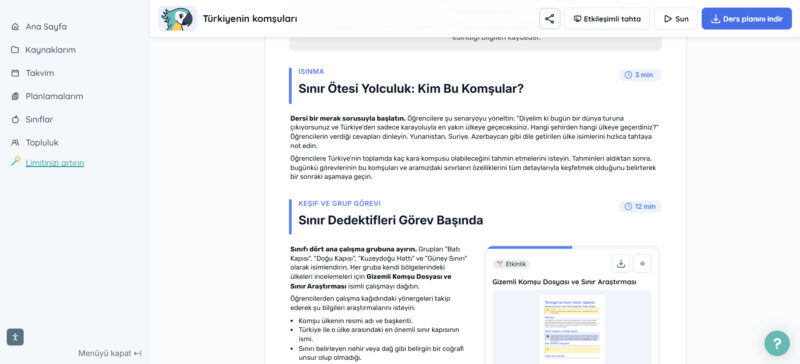Click the documents icon beside Planlamalarım
Image resolution: width=800 pixels, height=364 pixels.
click(15, 96)
